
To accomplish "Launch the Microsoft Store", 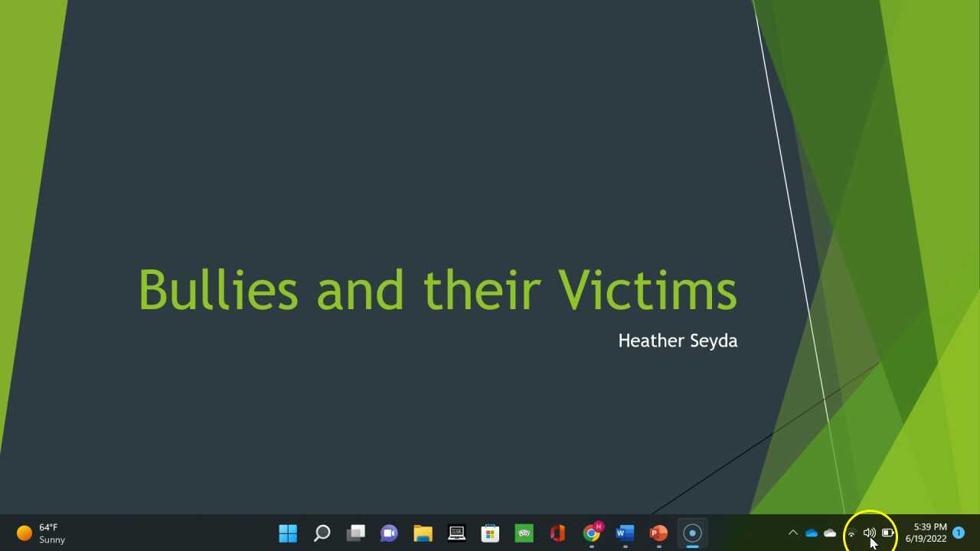I will (x=490, y=533).
